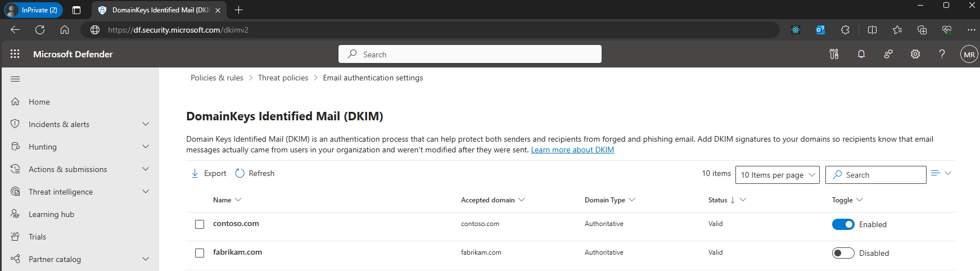Open the list view options menu
Screen dimensions: 980x271
coord(941,173)
